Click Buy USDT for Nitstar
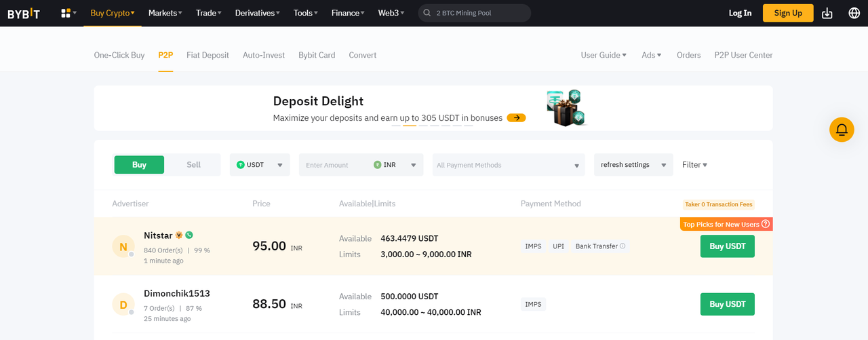 pyautogui.click(x=727, y=246)
